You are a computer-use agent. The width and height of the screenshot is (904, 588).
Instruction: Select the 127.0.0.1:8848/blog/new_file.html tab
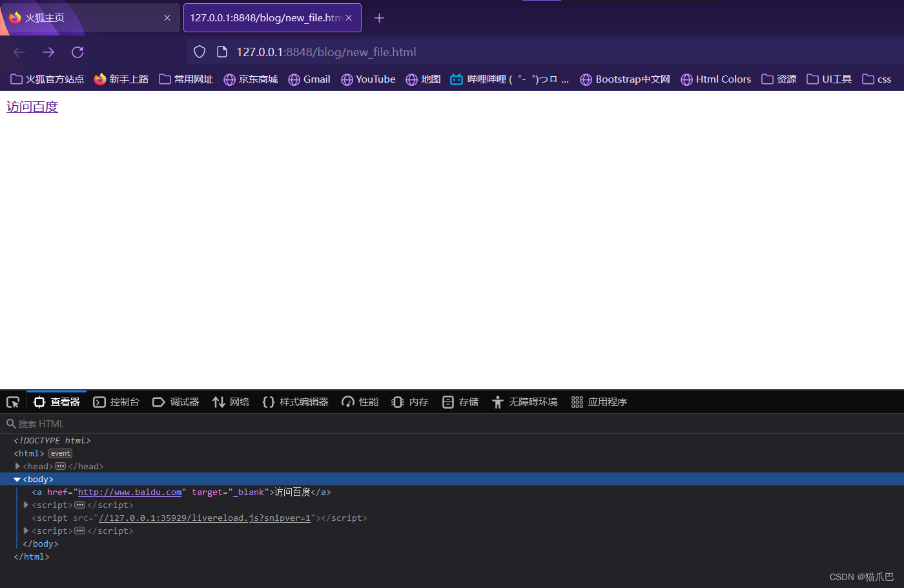tap(272, 18)
